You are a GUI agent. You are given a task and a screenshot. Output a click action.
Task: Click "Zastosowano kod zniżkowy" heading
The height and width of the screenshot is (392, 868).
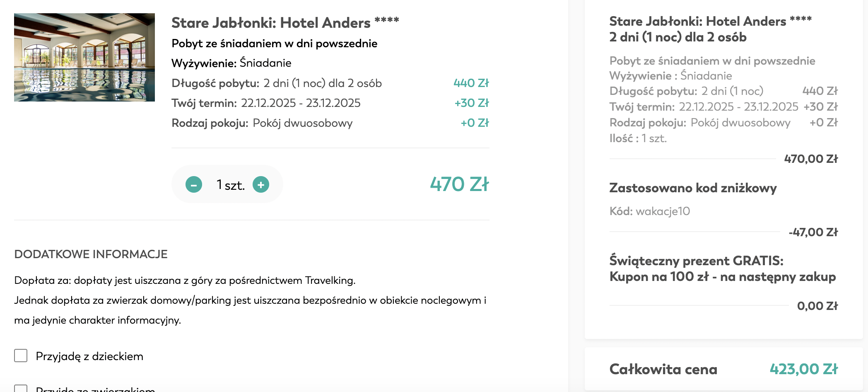[x=692, y=188]
